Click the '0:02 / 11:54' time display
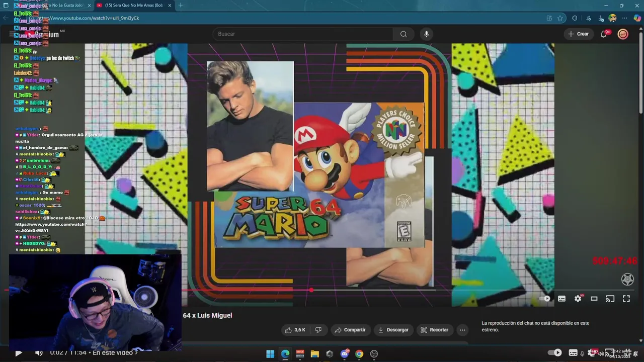 point(68,353)
